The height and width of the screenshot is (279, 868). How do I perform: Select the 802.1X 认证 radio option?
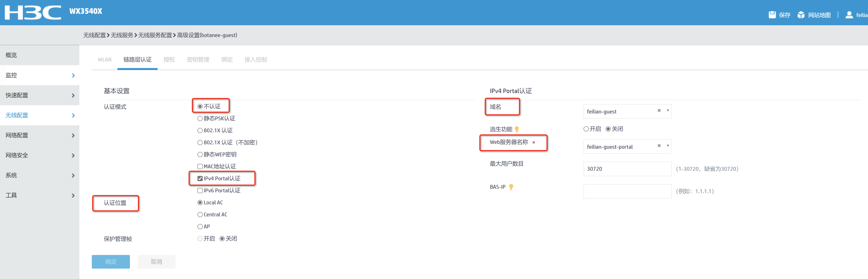point(200,130)
